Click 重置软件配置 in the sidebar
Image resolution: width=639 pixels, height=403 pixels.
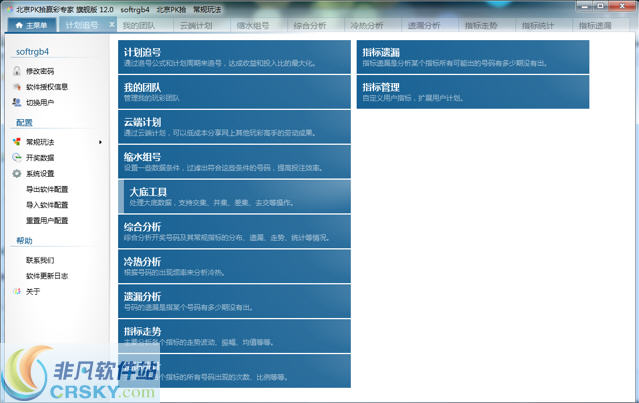tap(47, 220)
